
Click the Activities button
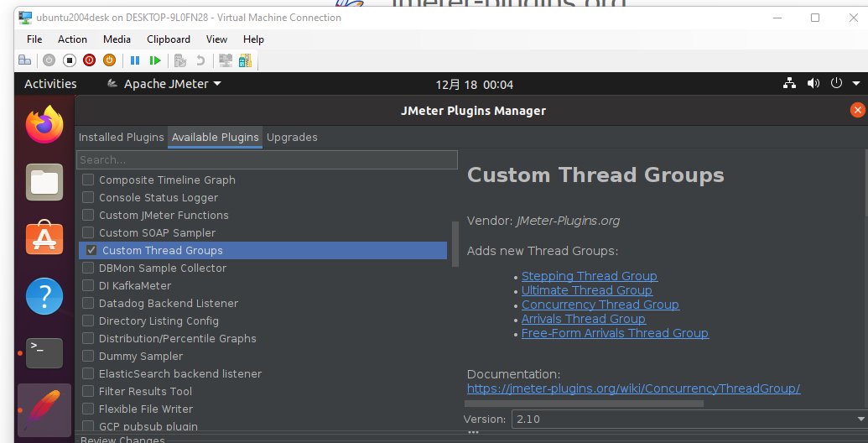pos(50,84)
